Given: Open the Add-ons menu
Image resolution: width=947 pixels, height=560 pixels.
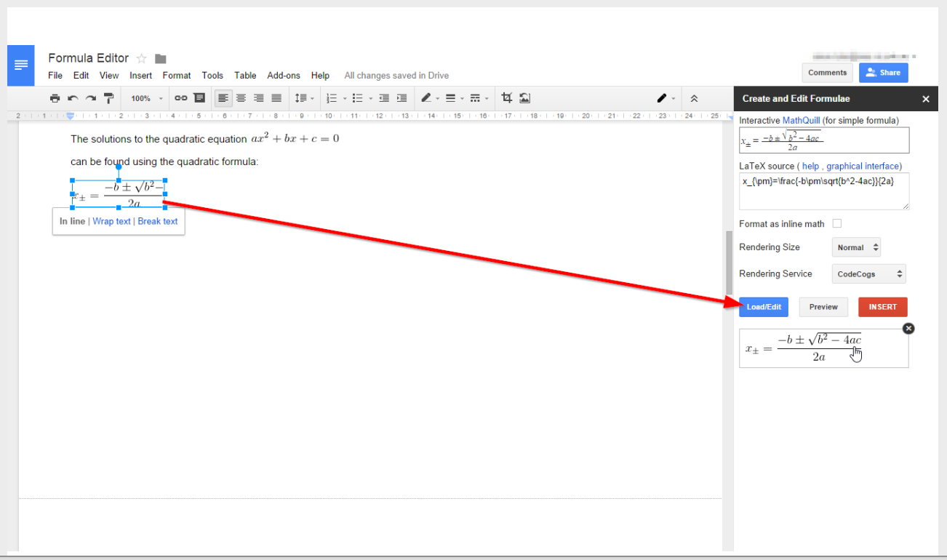Looking at the screenshot, I should (x=283, y=75).
